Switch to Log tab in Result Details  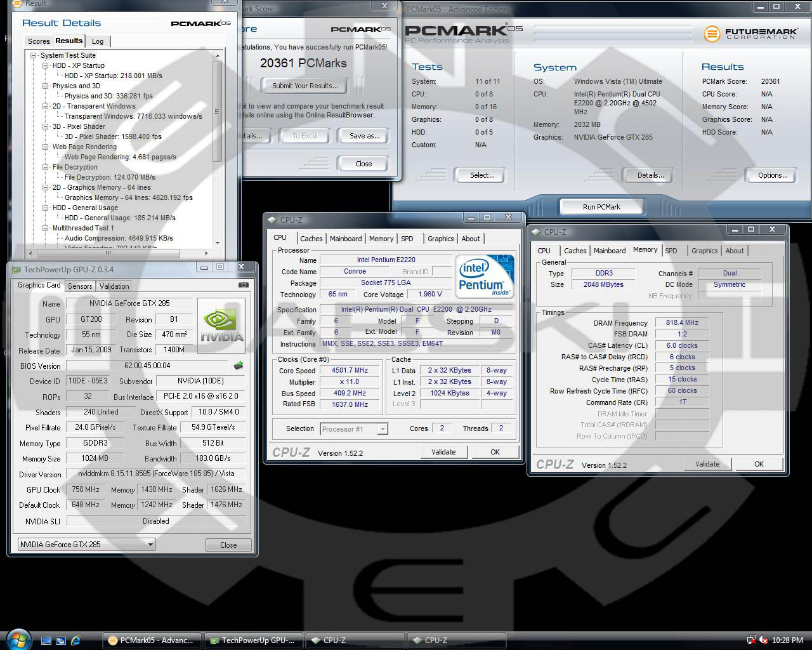[x=98, y=41]
